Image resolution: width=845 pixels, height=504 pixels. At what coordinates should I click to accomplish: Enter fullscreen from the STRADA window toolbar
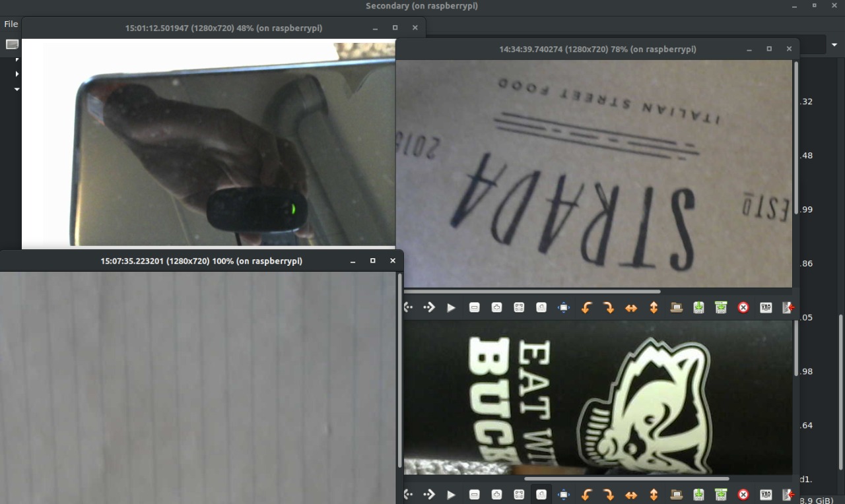[x=564, y=307]
